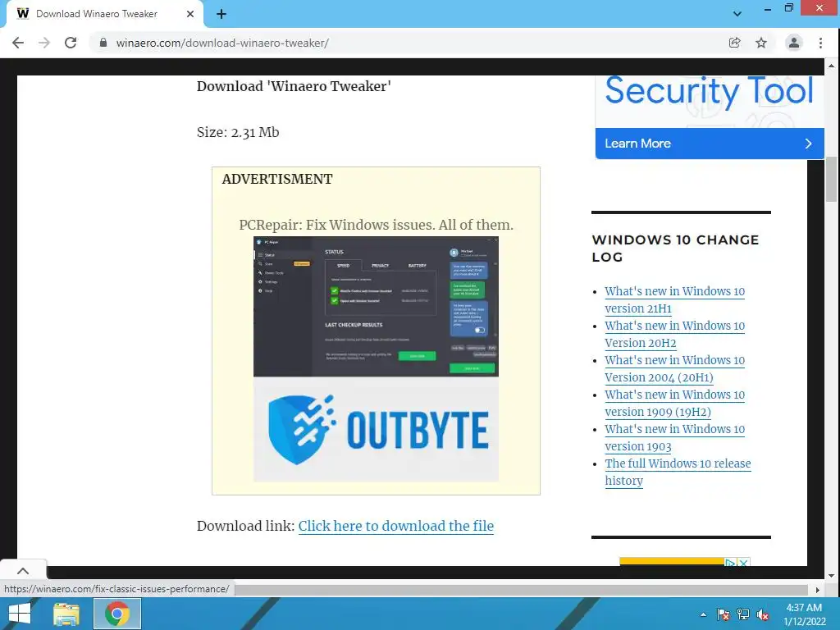The height and width of the screenshot is (630, 840).
Task: Click the ADVERTISMENT label
Action: [277, 179]
